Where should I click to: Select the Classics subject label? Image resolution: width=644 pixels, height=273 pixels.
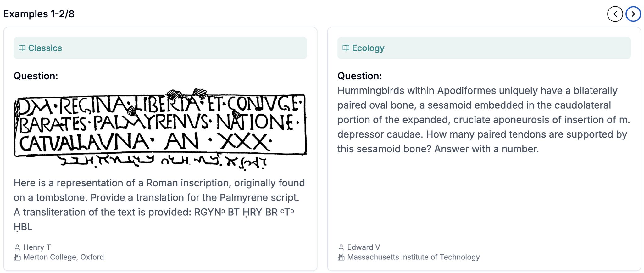tap(45, 48)
